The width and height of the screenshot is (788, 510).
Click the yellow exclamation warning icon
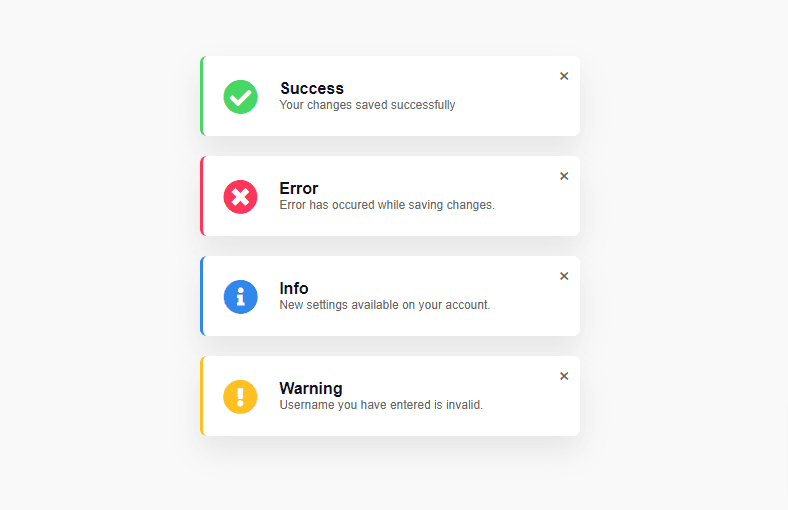240,397
